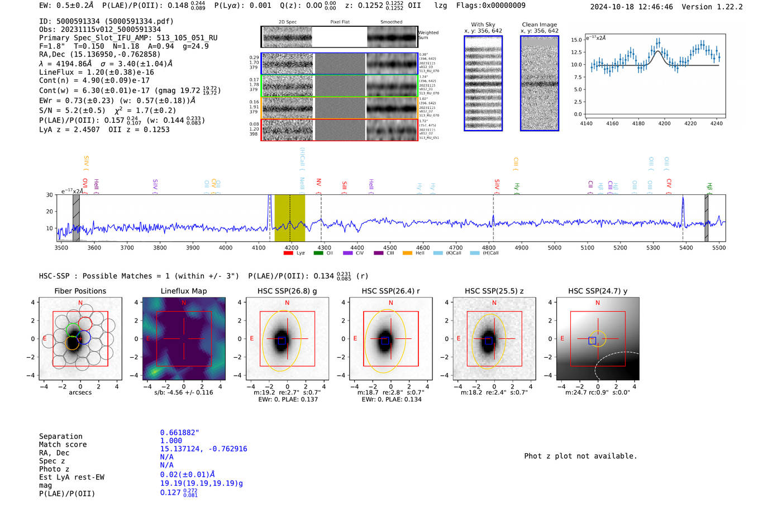Open the Fiber Positions image panel
The height and width of the screenshot is (532, 782).
pos(80,339)
